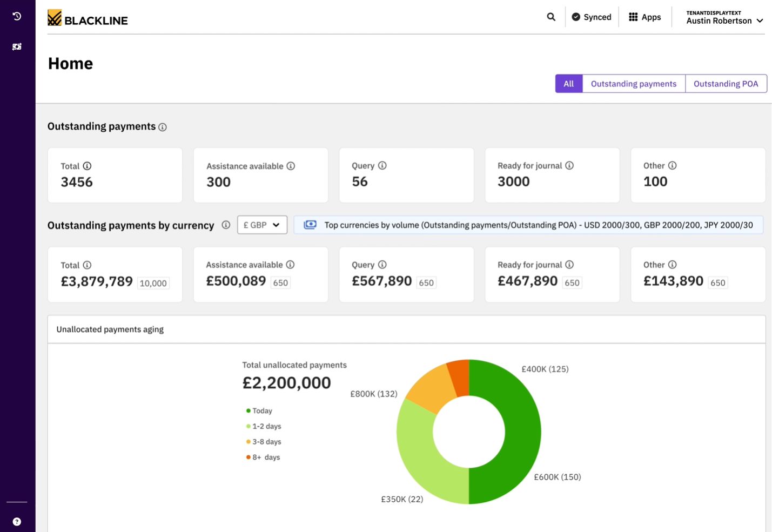Screen dimensions: 772x532
Task: Open the search magnifier in the top bar
Action: (x=551, y=17)
